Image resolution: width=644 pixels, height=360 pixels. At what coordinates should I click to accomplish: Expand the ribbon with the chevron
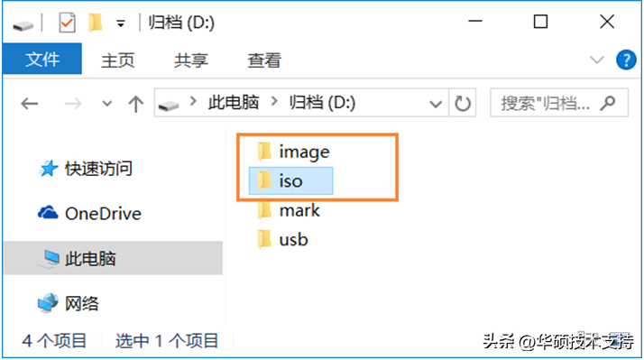pyautogui.click(x=597, y=60)
